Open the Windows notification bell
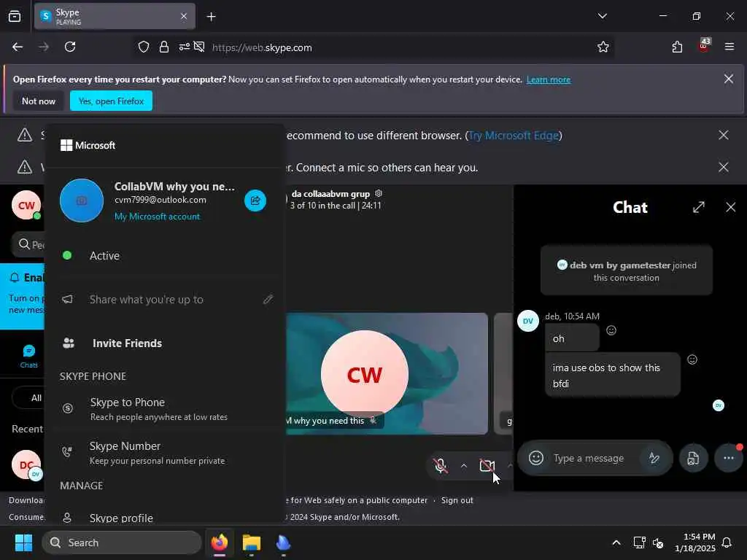747x560 pixels. click(727, 542)
